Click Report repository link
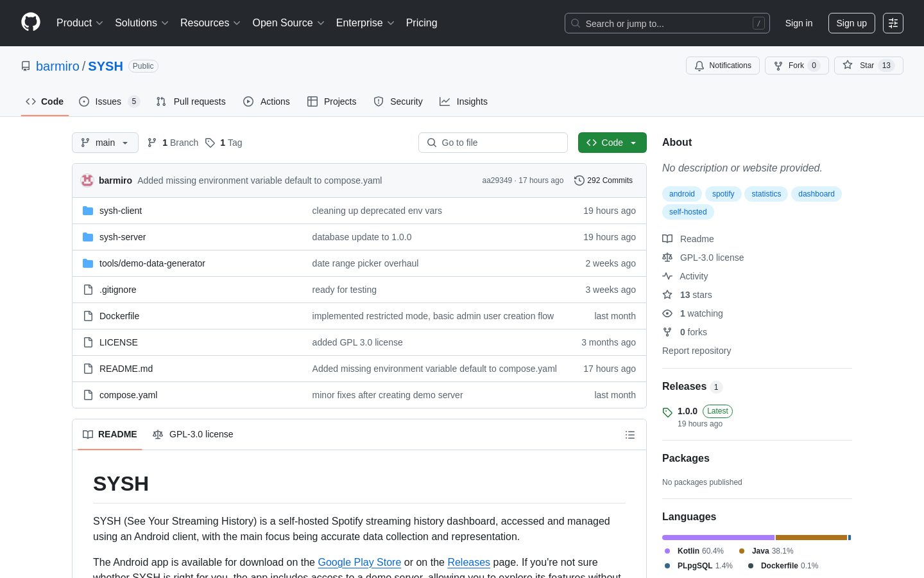Screen dimensions: 924x578 (x=696, y=351)
